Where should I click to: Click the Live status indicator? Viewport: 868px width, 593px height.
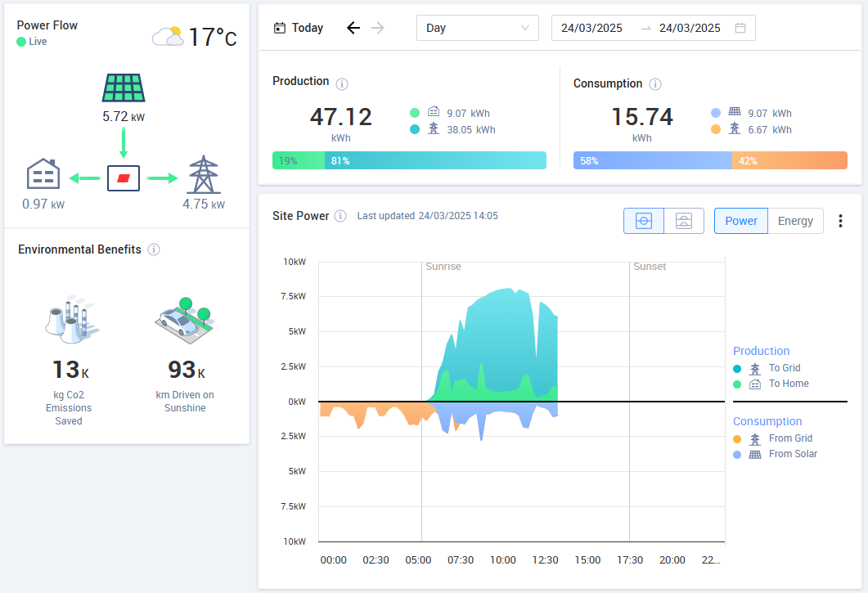(32, 42)
